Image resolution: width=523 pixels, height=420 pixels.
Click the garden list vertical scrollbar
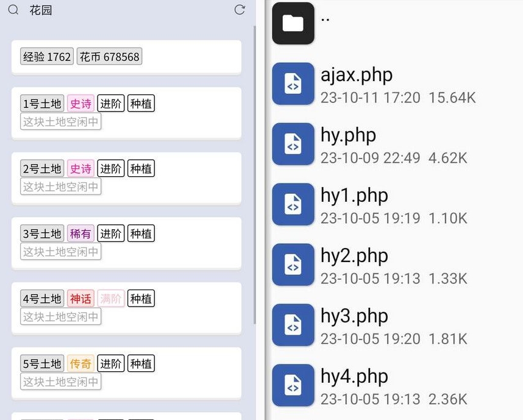click(x=255, y=174)
